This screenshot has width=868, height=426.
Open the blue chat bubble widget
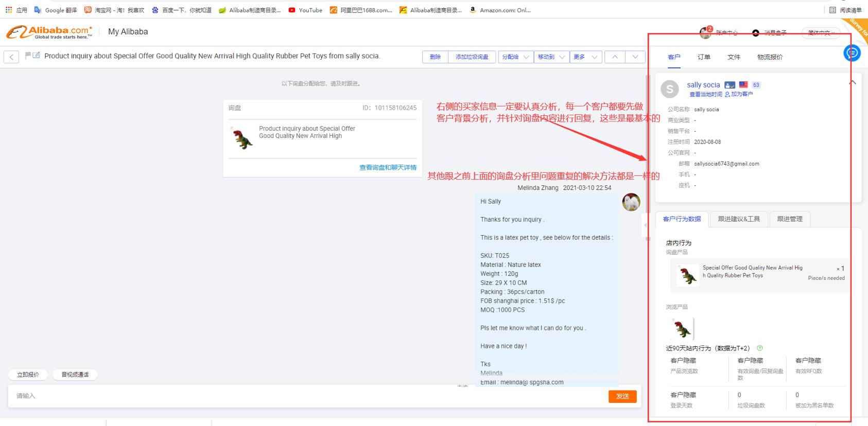852,52
